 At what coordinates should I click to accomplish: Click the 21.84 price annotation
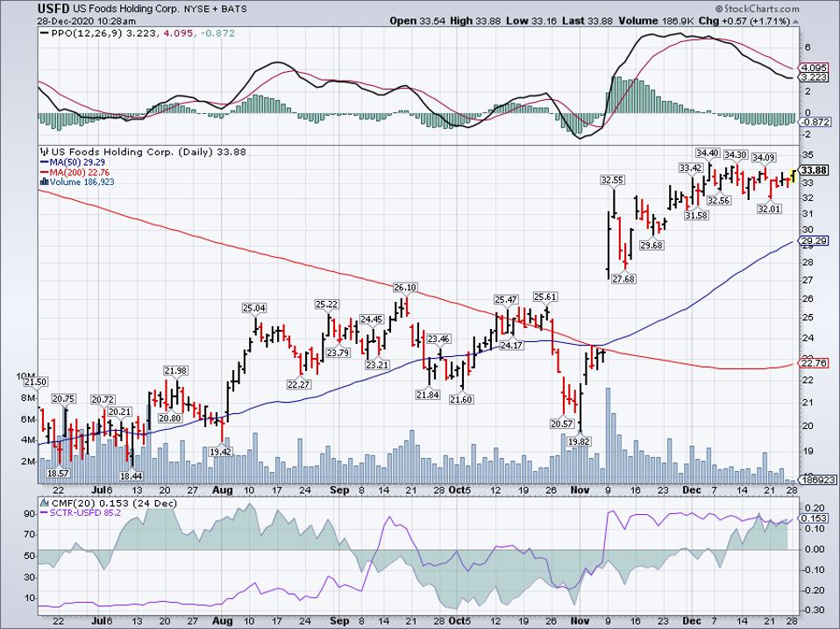click(x=427, y=394)
